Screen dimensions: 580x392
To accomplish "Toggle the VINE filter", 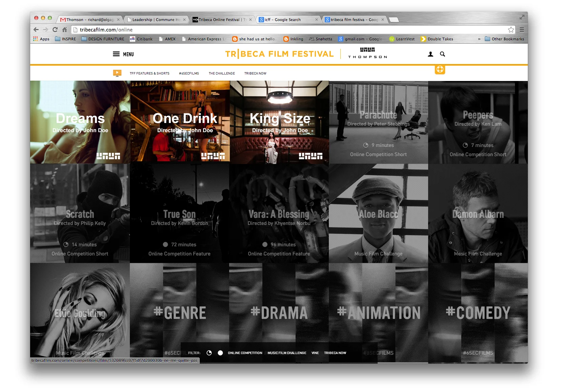I will click(x=315, y=353).
